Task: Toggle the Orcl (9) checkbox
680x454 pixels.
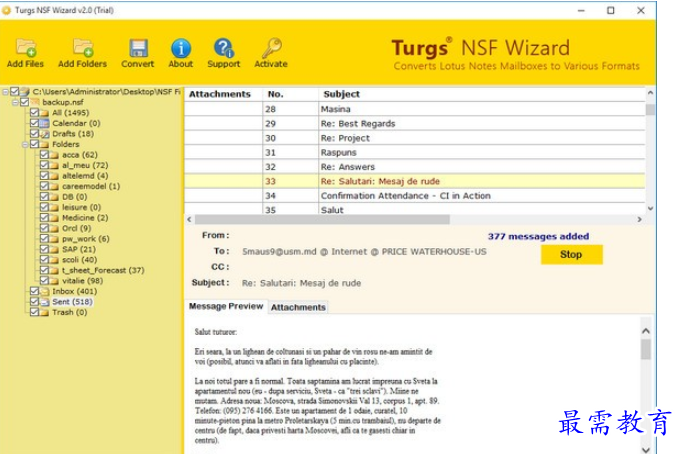Action: pos(45,228)
